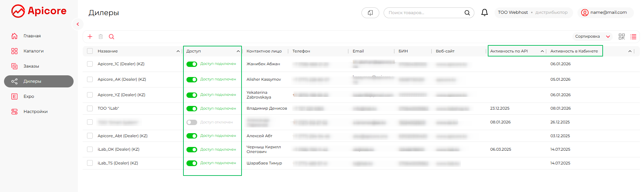Sort by Активность по API column arrow
This screenshot has height=192, width=644.
click(542, 51)
